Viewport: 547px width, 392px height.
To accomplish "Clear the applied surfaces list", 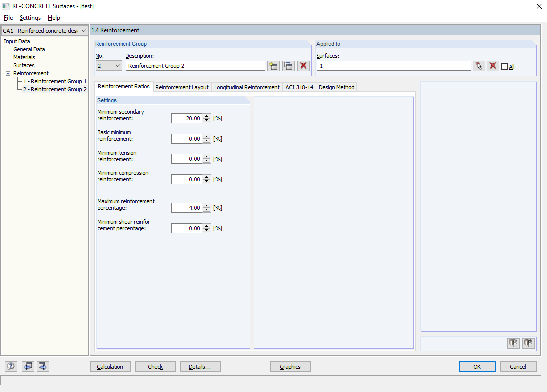I will pos(493,65).
